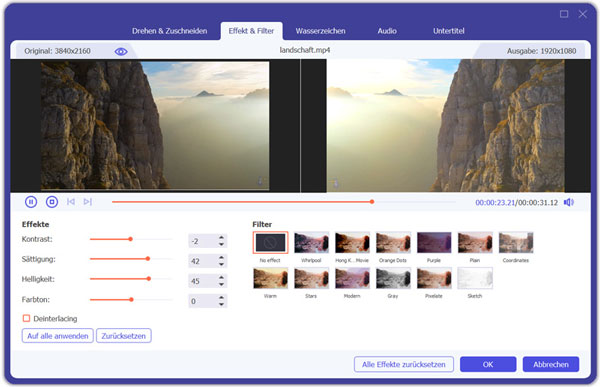The height and width of the screenshot is (387, 600).
Task: Step to the next frame
Action: (x=88, y=201)
